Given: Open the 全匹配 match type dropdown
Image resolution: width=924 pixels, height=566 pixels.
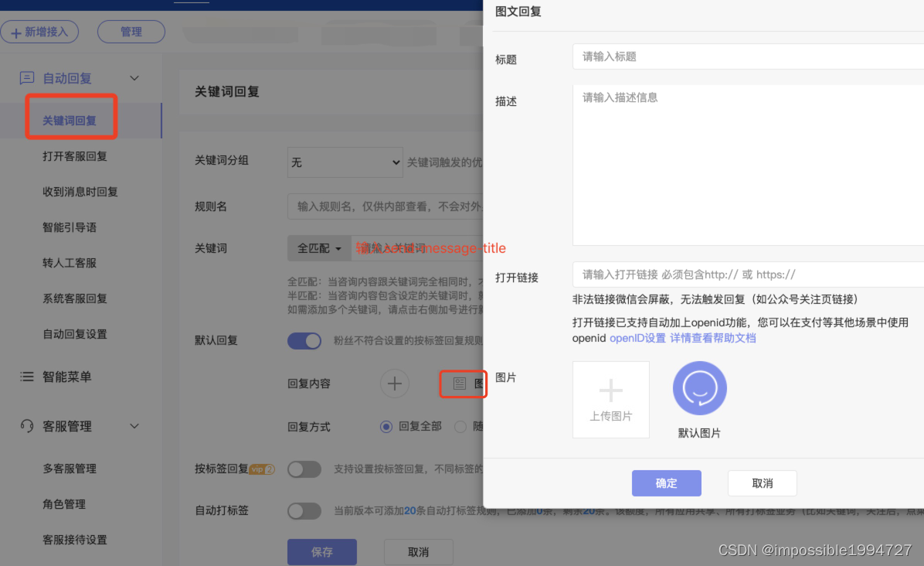Looking at the screenshot, I should pos(319,248).
